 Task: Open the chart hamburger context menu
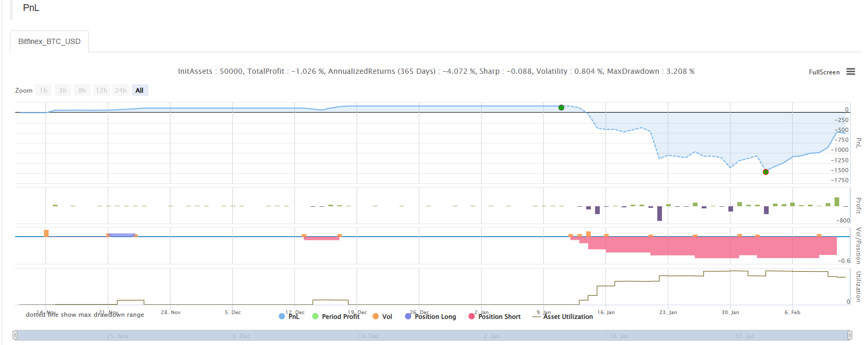[851, 72]
